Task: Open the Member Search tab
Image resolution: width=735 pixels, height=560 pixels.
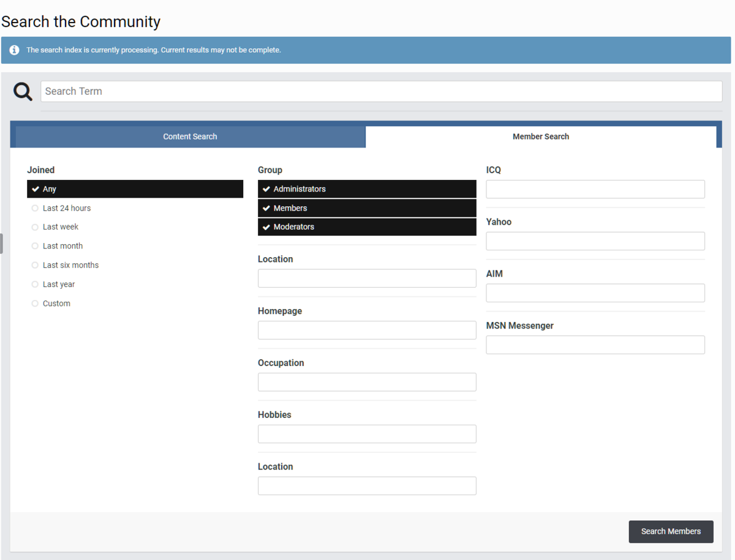Action: click(x=541, y=136)
